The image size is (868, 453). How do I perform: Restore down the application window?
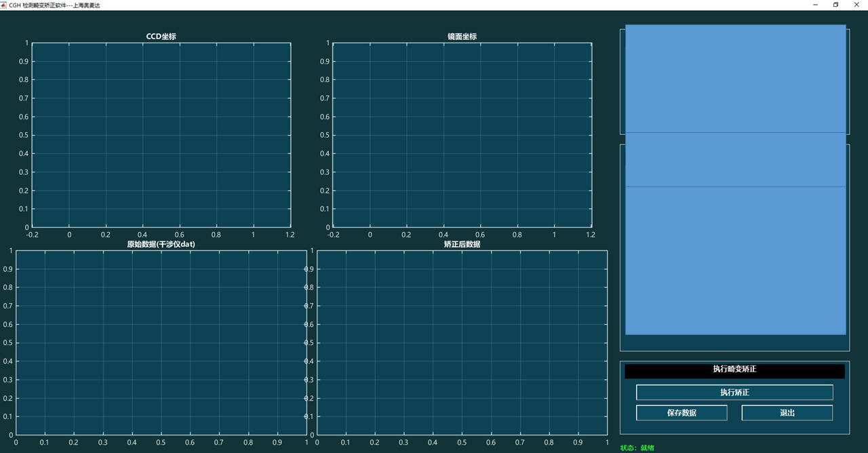[x=835, y=5]
